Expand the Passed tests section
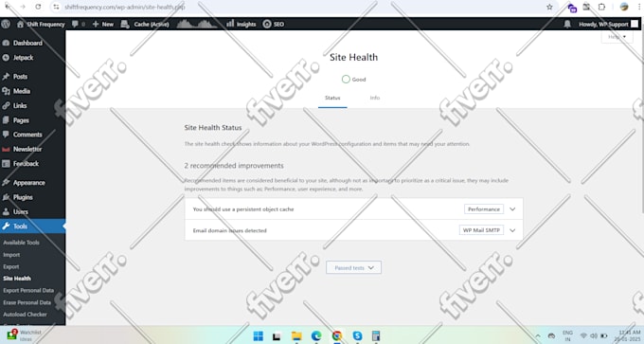This screenshot has width=644, height=344. point(353,267)
